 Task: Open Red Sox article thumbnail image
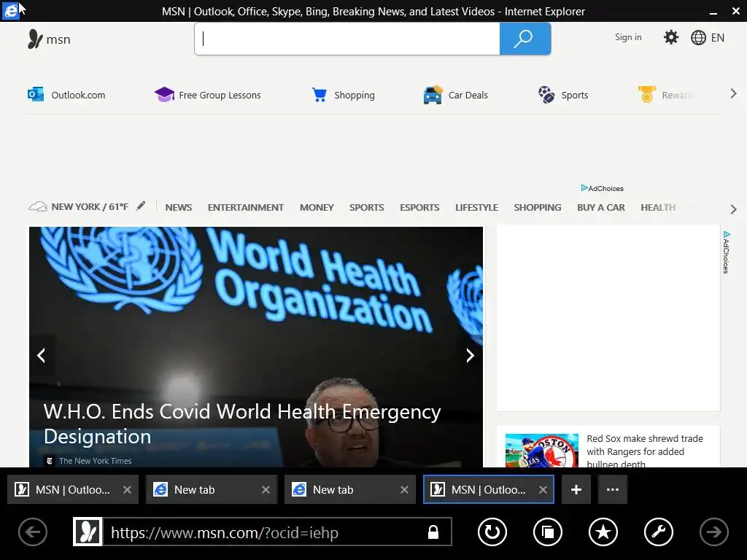click(x=542, y=451)
